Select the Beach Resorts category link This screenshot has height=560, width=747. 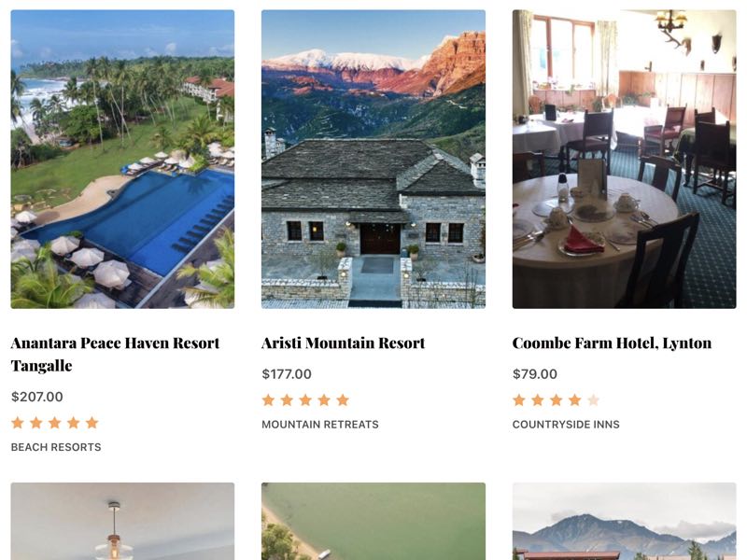click(56, 447)
